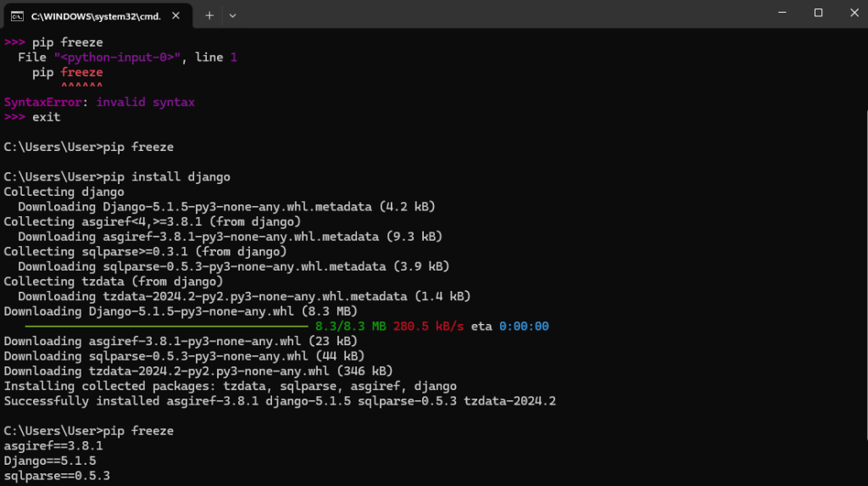Open a new tab with plus button
The width and height of the screenshot is (868, 486).
(x=209, y=15)
